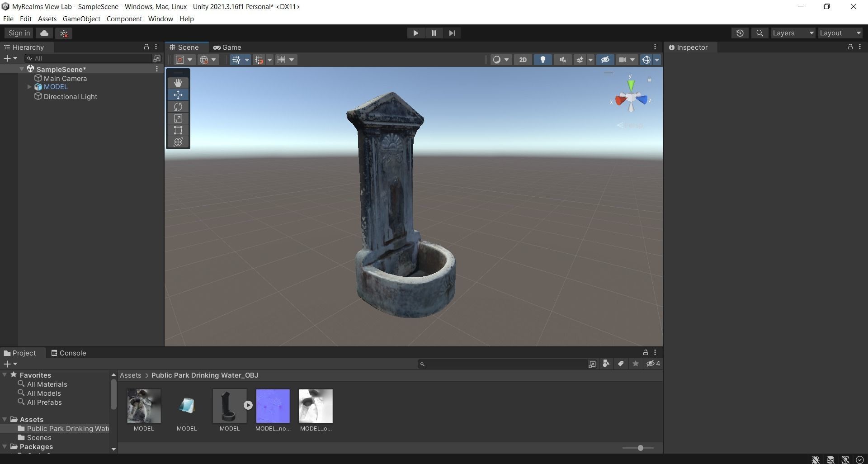Collapse the Favorites folder group
The height and width of the screenshot is (464, 868).
coord(5,375)
